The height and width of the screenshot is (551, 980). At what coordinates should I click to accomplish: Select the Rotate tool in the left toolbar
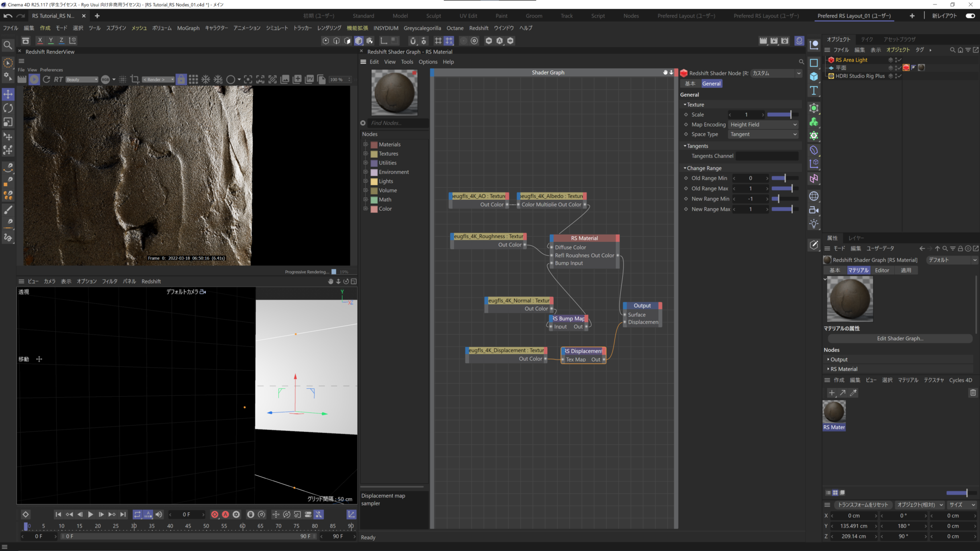click(x=8, y=108)
